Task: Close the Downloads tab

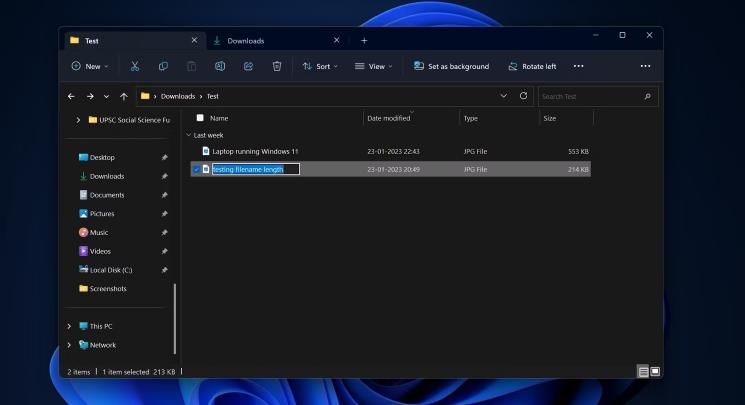Action: (x=336, y=40)
